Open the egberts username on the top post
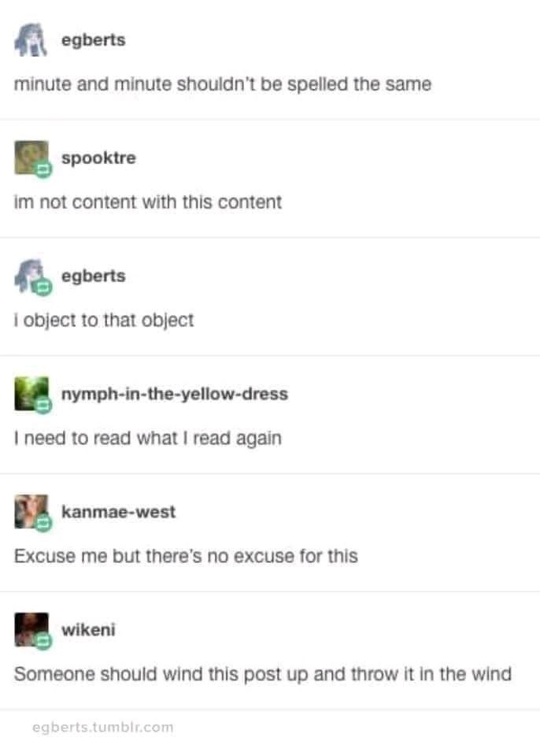The width and height of the screenshot is (540, 756). click(94, 40)
